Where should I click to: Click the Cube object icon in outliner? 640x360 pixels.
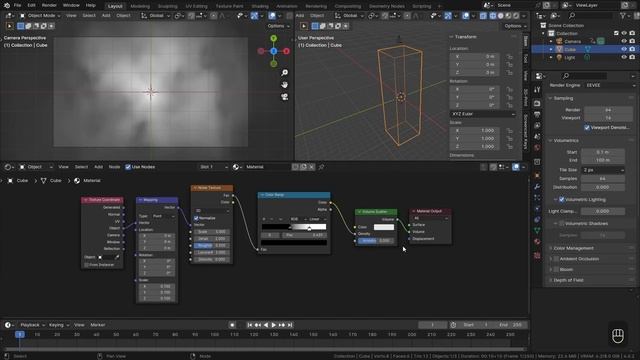(x=560, y=49)
